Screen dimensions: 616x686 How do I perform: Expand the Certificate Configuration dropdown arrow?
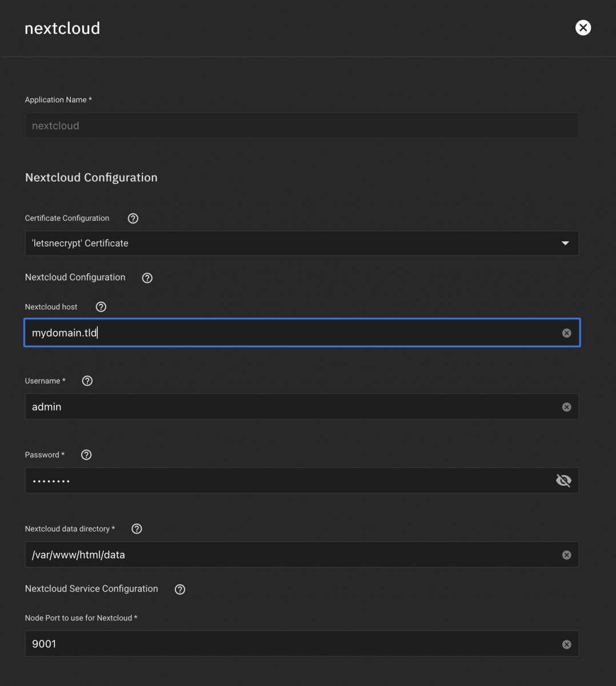(x=565, y=244)
